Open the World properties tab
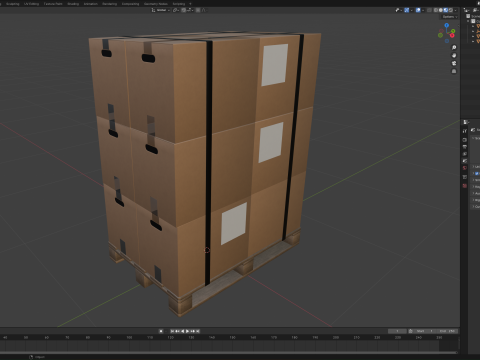 click(x=465, y=168)
